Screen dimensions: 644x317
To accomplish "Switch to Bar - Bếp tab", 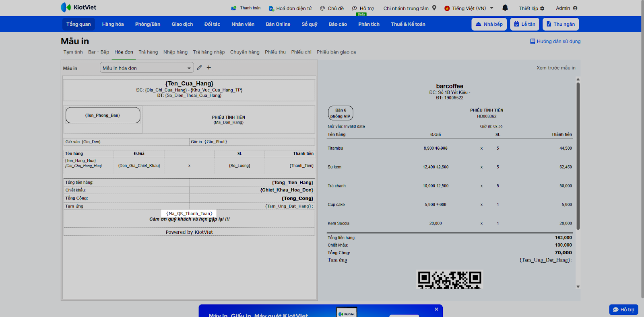I will (x=99, y=52).
